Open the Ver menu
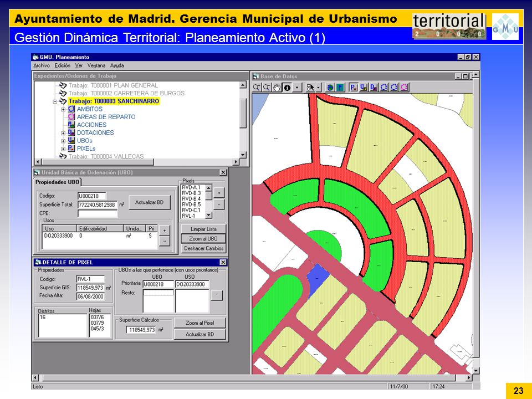The image size is (532, 399). (79, 65)
